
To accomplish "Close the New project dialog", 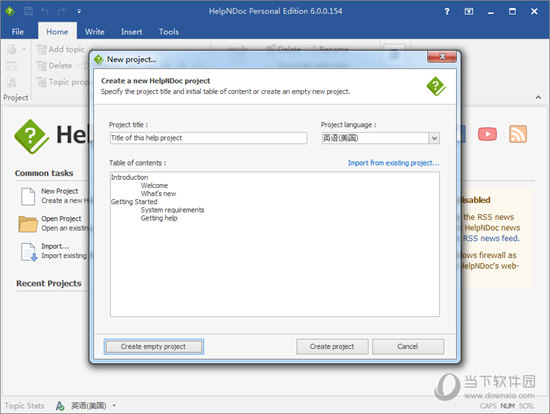I will pos(442,57).
